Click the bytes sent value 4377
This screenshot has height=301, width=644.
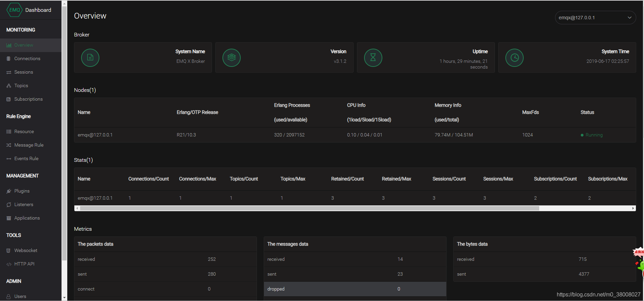(584, 274)
